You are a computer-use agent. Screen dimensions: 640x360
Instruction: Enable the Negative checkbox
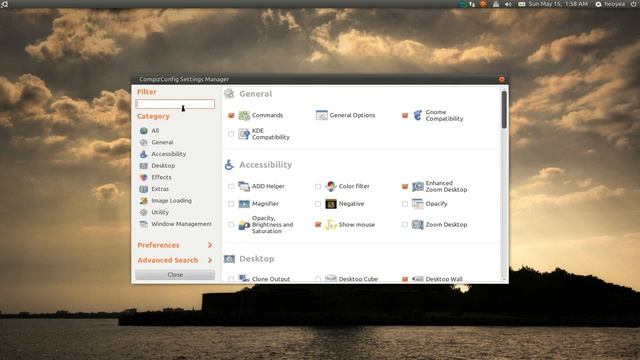[318, 204]
